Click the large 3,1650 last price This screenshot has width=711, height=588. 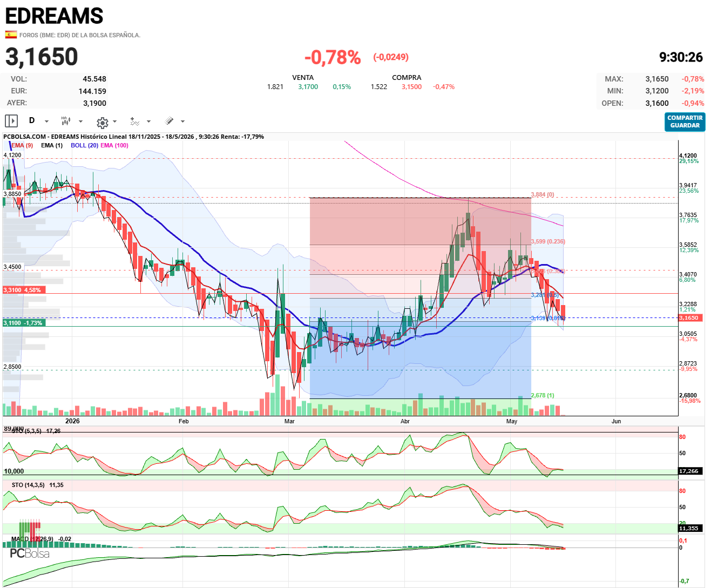pos(42,57)
